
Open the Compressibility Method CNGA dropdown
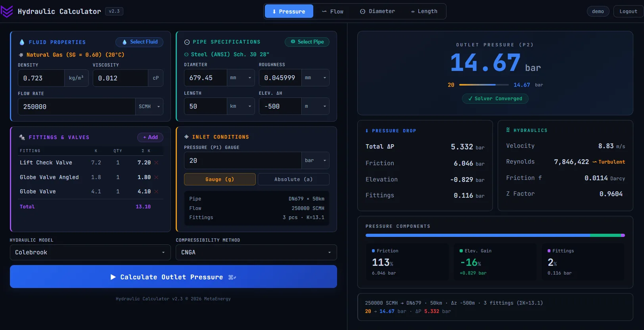point(256,252)
